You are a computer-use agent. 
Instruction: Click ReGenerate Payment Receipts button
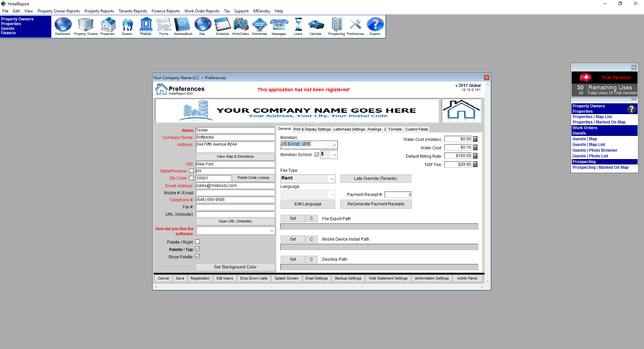376,204
